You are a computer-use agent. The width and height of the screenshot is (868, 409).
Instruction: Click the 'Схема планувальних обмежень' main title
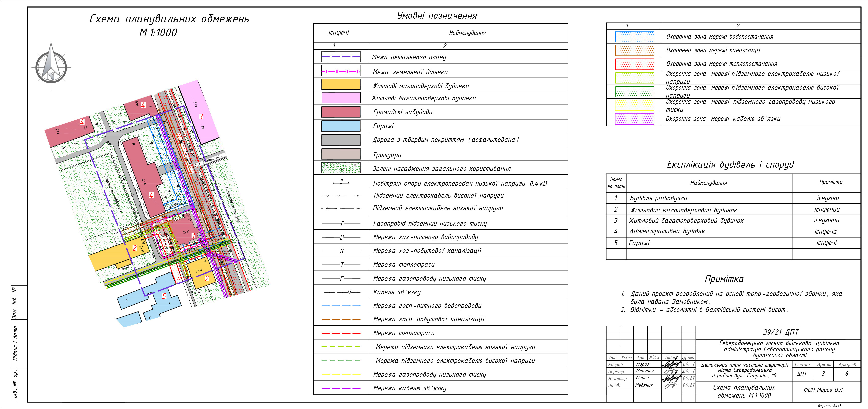169,19
